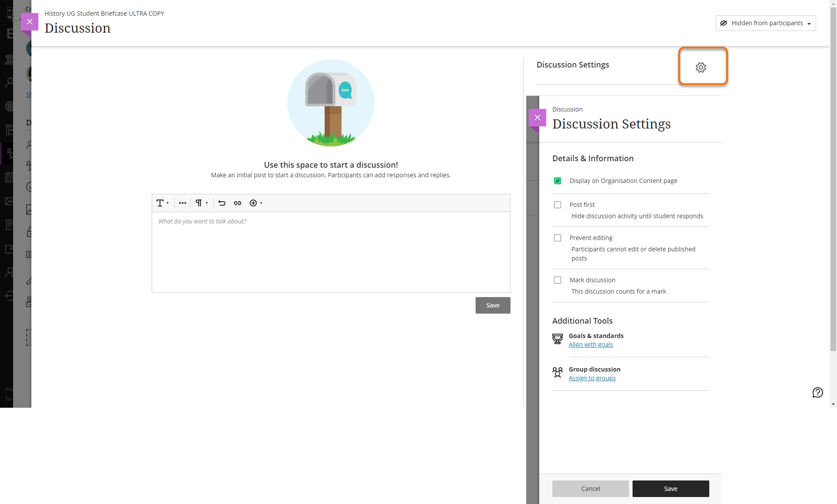Close the Discussion Settings panel with X
837x504 pixels.
537,118
